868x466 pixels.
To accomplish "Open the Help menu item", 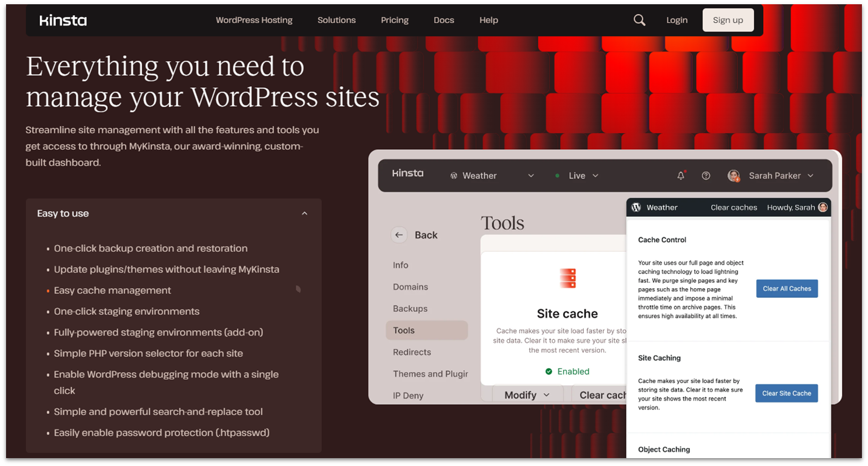I will pos(489,20).
